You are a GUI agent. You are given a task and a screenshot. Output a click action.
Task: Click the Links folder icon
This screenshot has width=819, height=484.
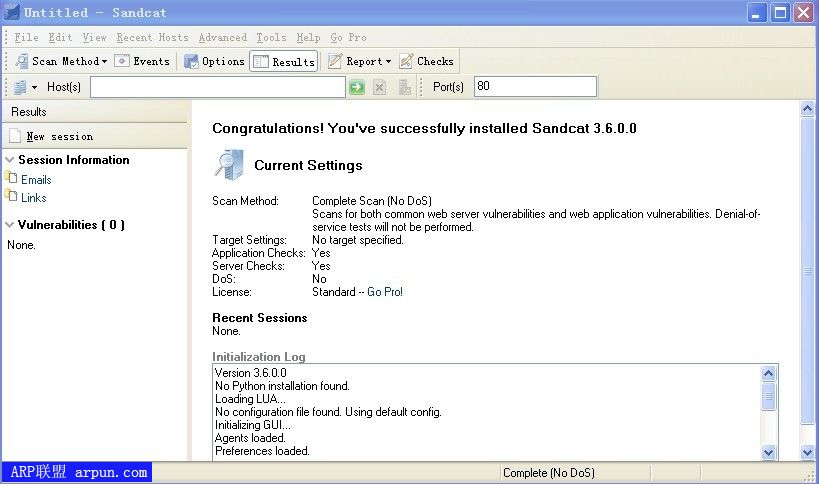tap(11, 195)
